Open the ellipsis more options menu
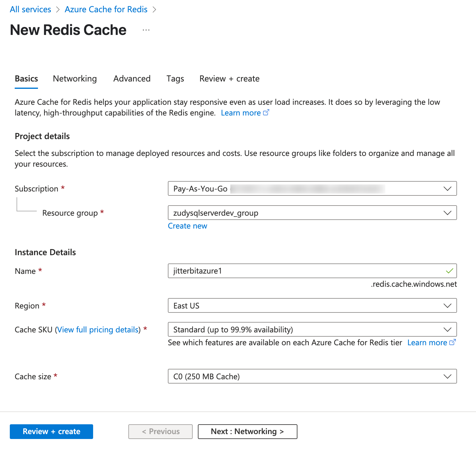Screen dimensions: 476x454 pos(146,30)
